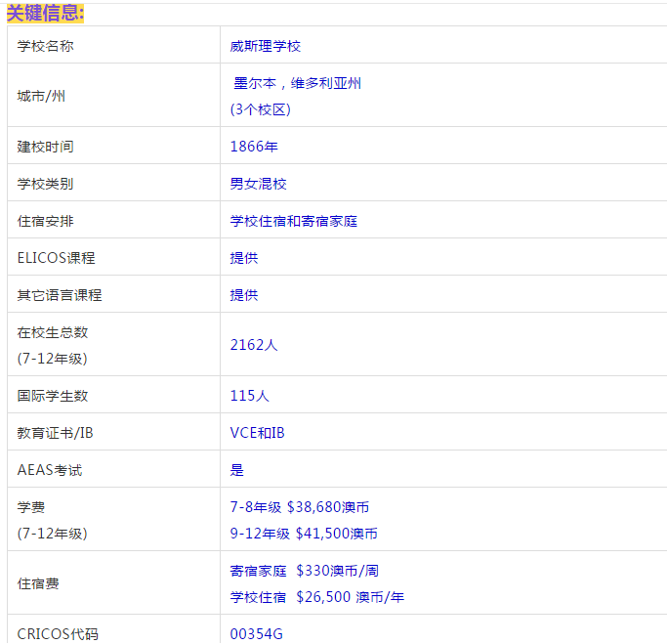Select the 7-8年级 $38,680澳币 tuition line
The height and width of the screenshot is (644, 667).
(300, 507)
